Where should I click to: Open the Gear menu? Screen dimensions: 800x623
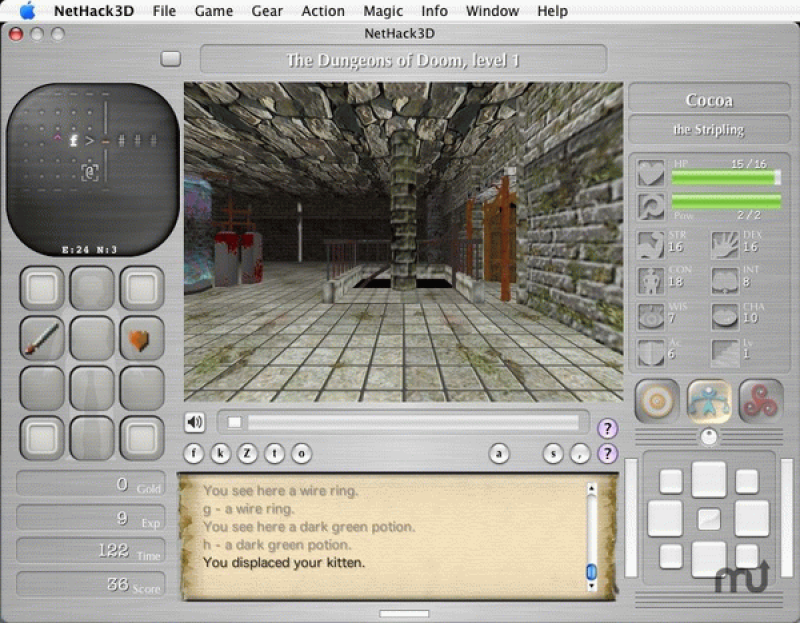266,11
